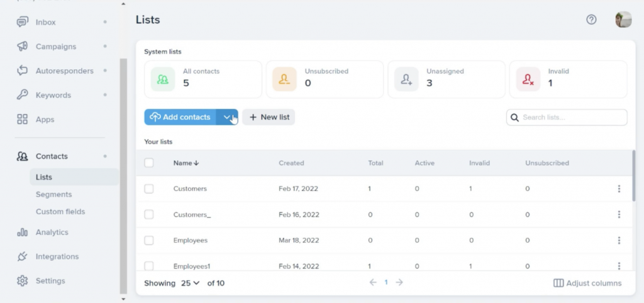Check the box beside Employees list
The image size is (644, 303).
(149, 241)
